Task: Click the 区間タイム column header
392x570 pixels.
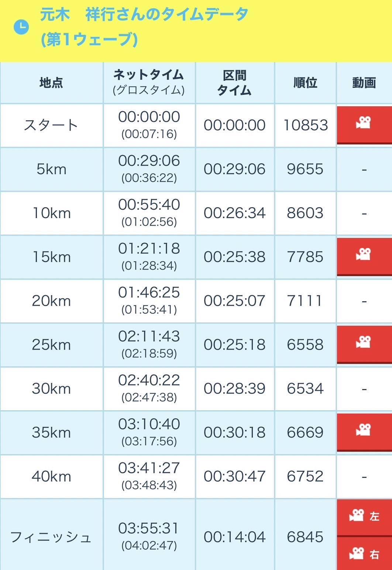Action: click(x=234, y=83)
